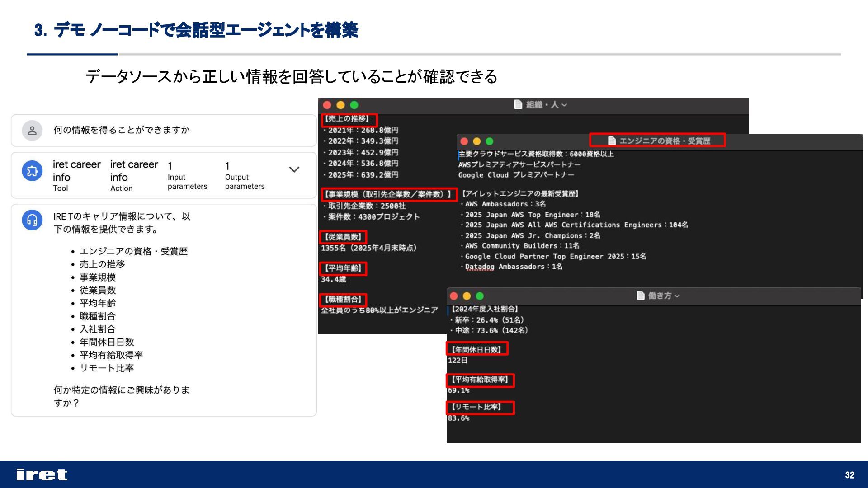This screenshot has height=488, width=868.
Task: Click line Google Cloud プレミアパートナー
Action: pos(516,175)
